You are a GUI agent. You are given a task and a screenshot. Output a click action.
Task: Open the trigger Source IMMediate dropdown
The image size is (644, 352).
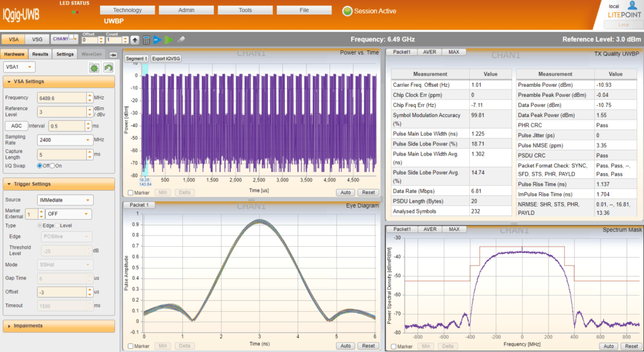click(x=65, y=200)
